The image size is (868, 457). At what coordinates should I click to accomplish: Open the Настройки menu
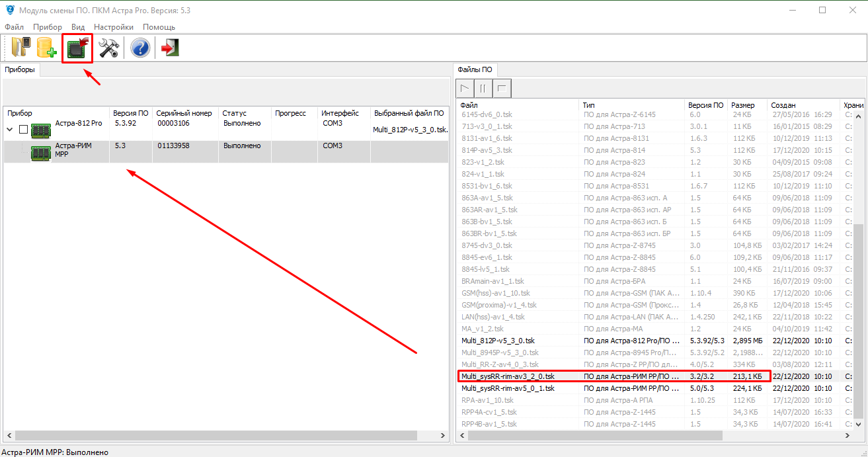coord(114,27)
